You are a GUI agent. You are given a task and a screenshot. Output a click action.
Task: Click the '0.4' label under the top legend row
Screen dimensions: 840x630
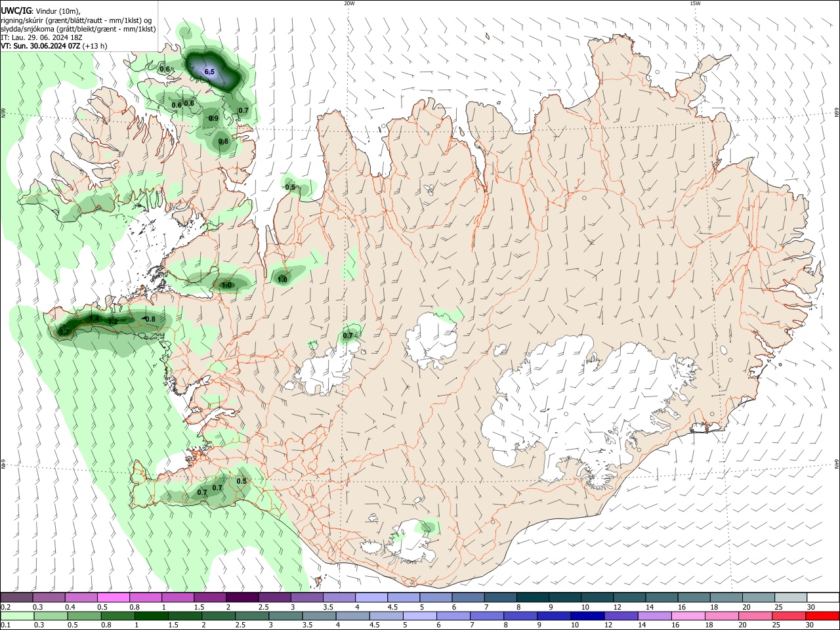click(70, 607)
